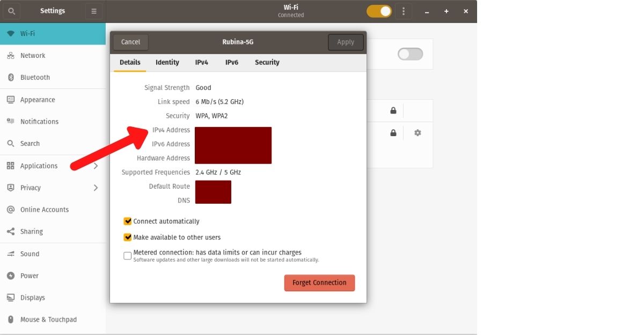Toggle the off switch behind the dialog
Viewport: 644px width, 335px height.
(410, 54)
